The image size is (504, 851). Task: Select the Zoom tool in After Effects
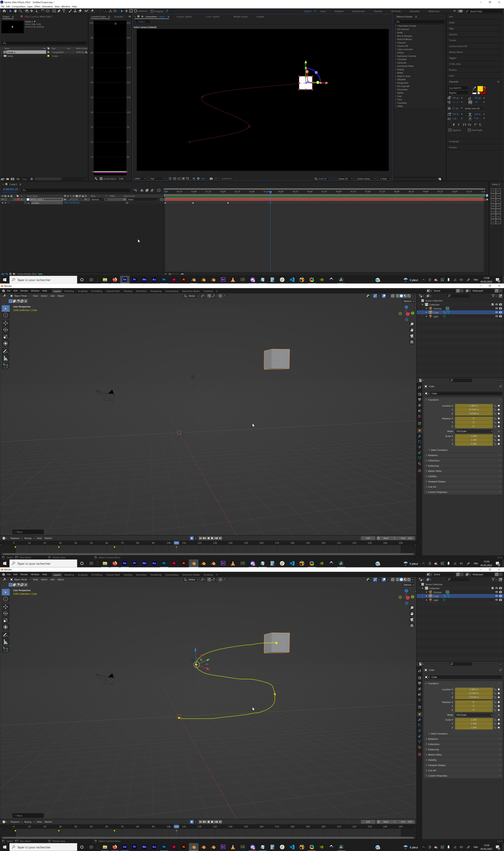coord(20,11)
